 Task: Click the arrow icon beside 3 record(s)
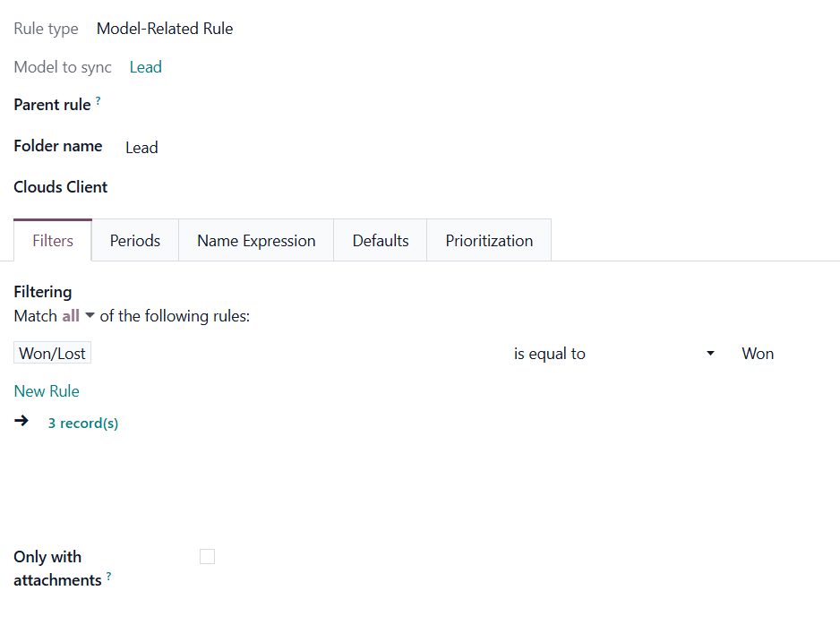[x=21, y=421]
